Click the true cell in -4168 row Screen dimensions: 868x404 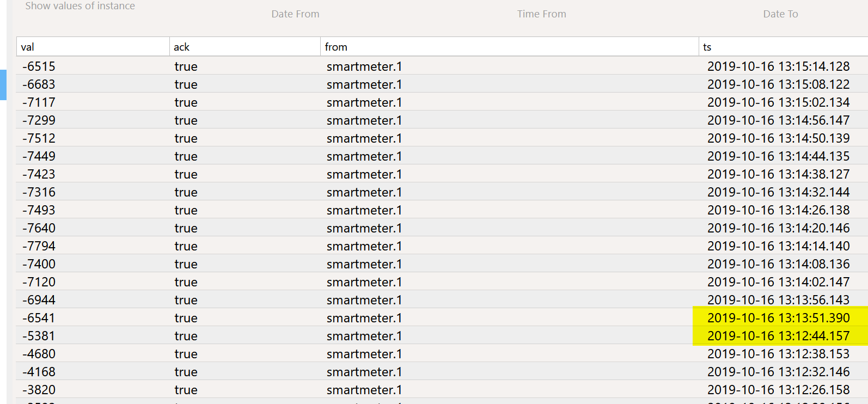pos(186,372)
